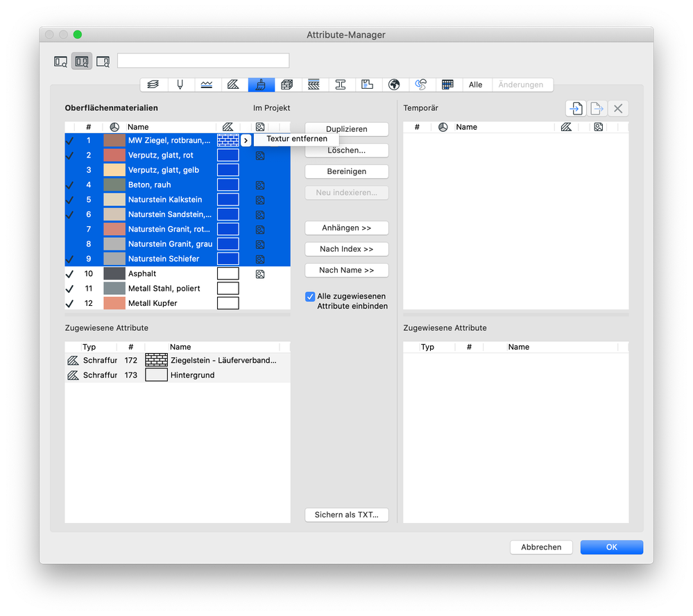
Task: Click the checkmark on Asphalt row
Action: [x=69, y=274]
